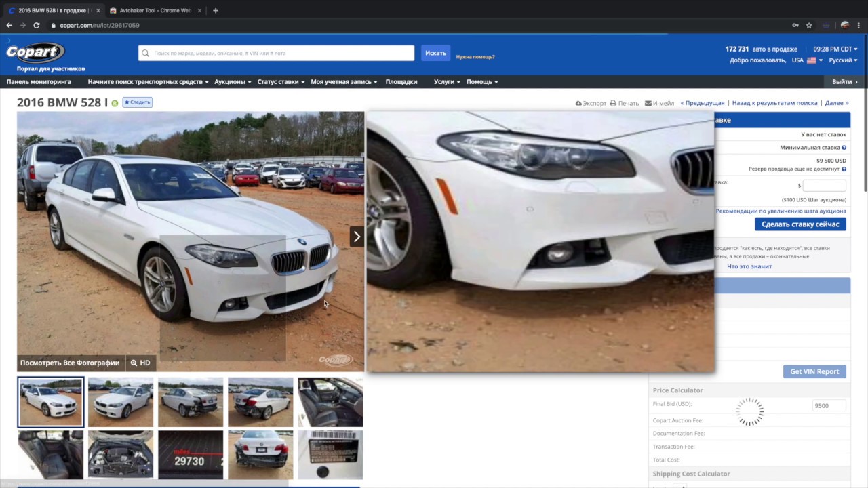
Task: Select the second front view thumbnail
Action: tap(121, 402)
